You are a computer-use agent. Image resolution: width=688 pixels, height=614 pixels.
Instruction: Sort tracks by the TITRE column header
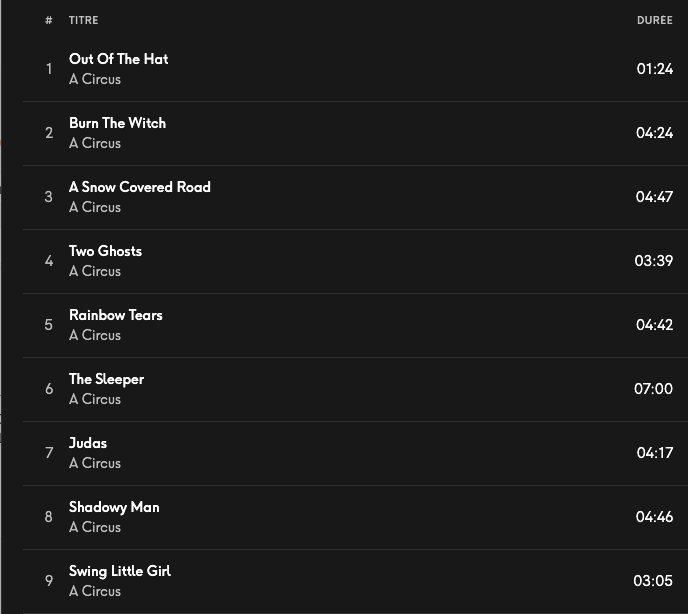point(83,20)
